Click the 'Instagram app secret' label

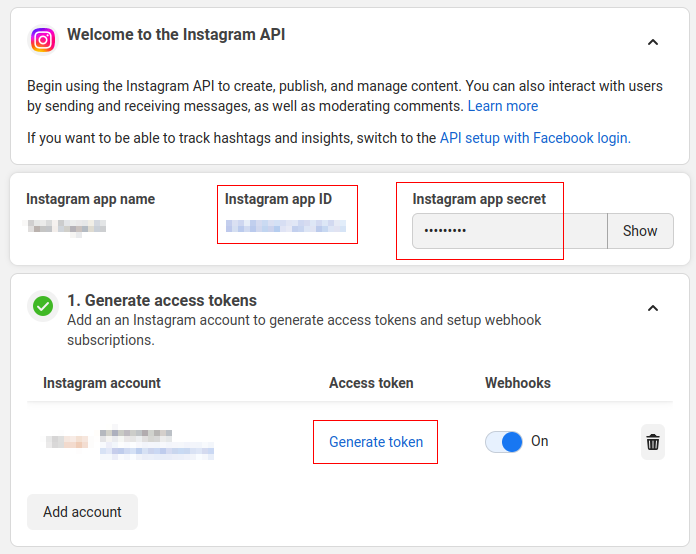pos(479,199)
